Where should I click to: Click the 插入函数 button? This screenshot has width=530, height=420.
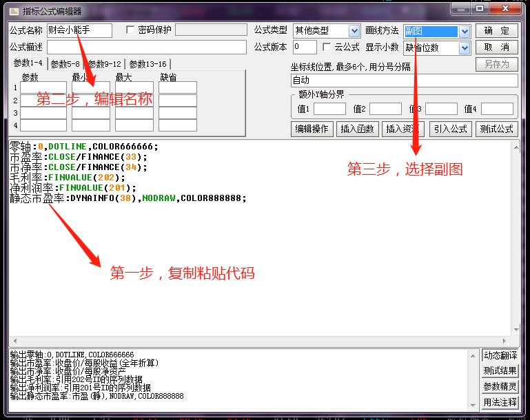point(358,129)
